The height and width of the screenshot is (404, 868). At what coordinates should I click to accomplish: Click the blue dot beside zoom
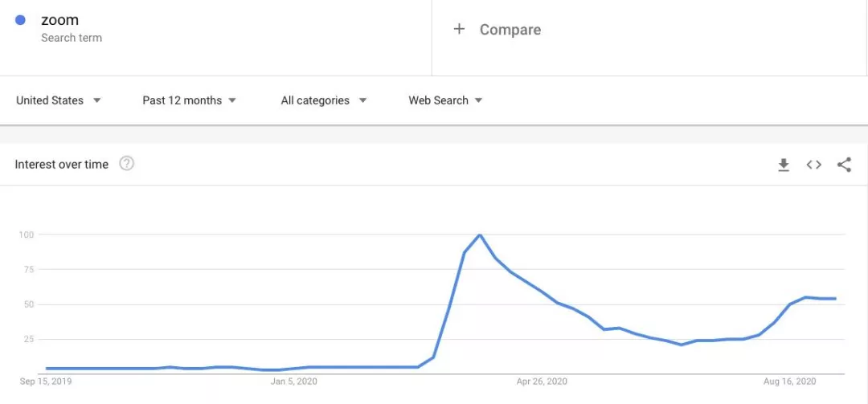click(20, 20)
